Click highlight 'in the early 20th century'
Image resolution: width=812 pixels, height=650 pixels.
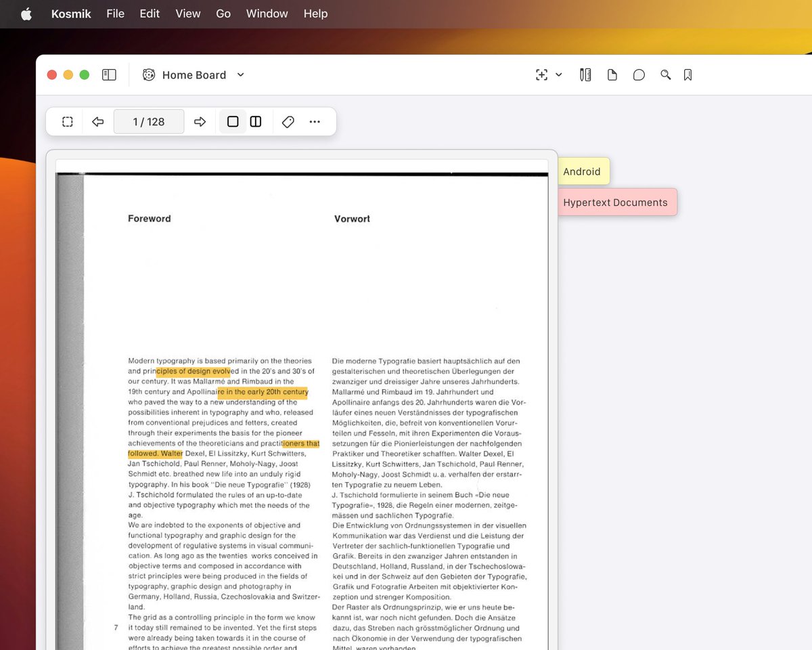(263, 392)
